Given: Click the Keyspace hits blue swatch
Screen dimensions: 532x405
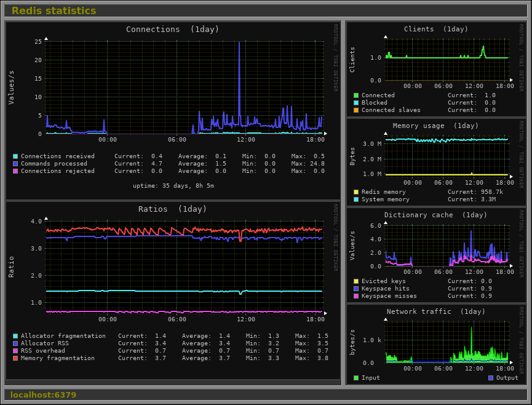Looking at the screenshot, I should 356,289.
